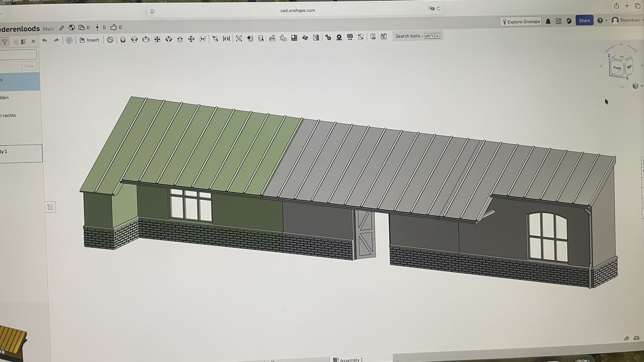This screenshot has height=362, width=644.
Task: Click the thumbs-up like icon
Action: tap(113, 27)
